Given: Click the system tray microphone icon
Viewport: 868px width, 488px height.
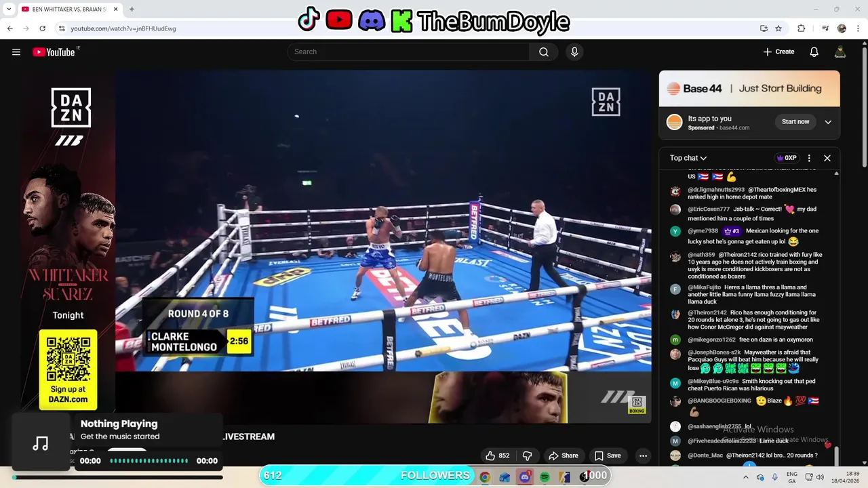Looking at the screenshot, I should tap(775, 477).
